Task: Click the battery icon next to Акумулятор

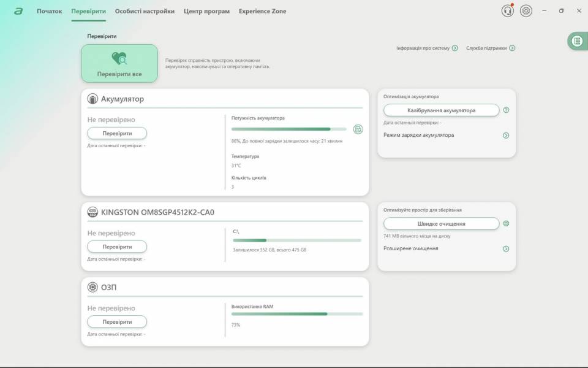Action: click(92, 99)
